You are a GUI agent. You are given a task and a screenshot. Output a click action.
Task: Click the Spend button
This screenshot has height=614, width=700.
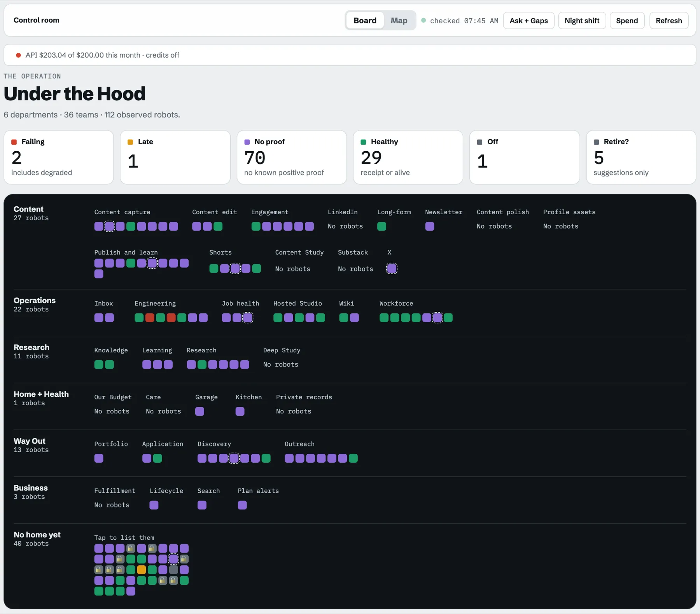(627, 21)
